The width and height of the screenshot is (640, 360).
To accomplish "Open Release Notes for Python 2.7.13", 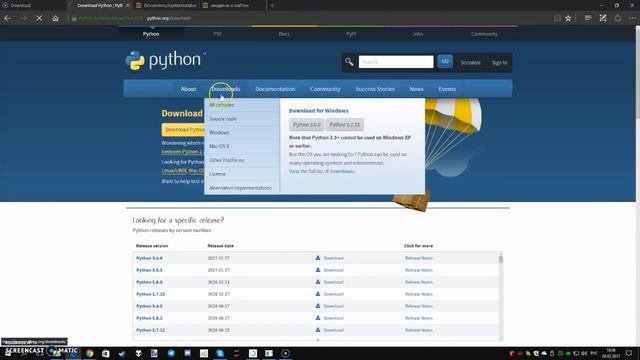I will click(x=419, y=294).
